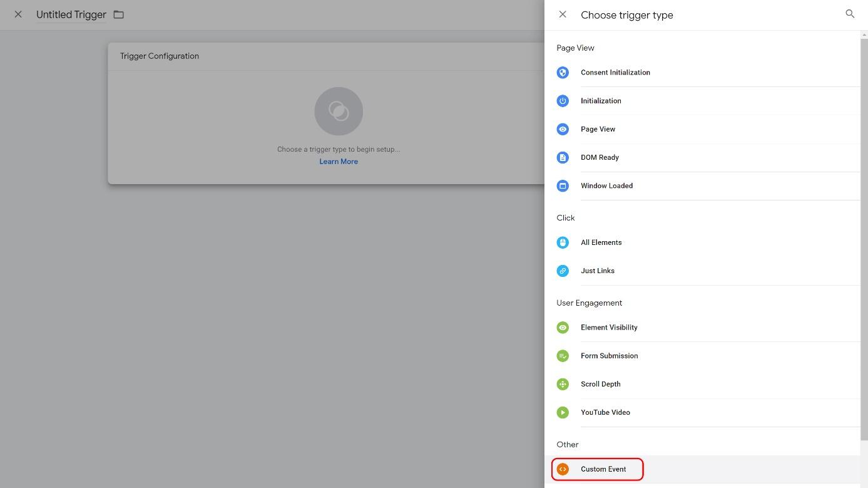Pick the Scroll Depth trigger
Screen dimensions: 868x488
point(600,384)
